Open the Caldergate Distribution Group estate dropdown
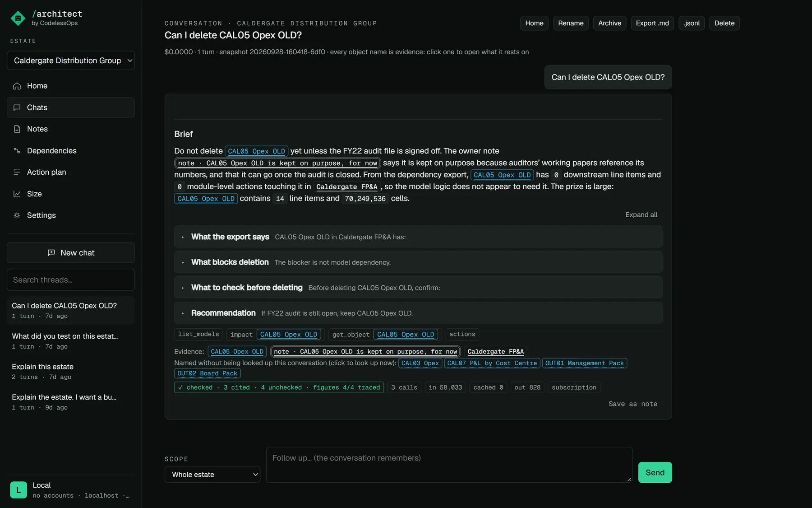812x508 pixels. click(x=71, y=61)
